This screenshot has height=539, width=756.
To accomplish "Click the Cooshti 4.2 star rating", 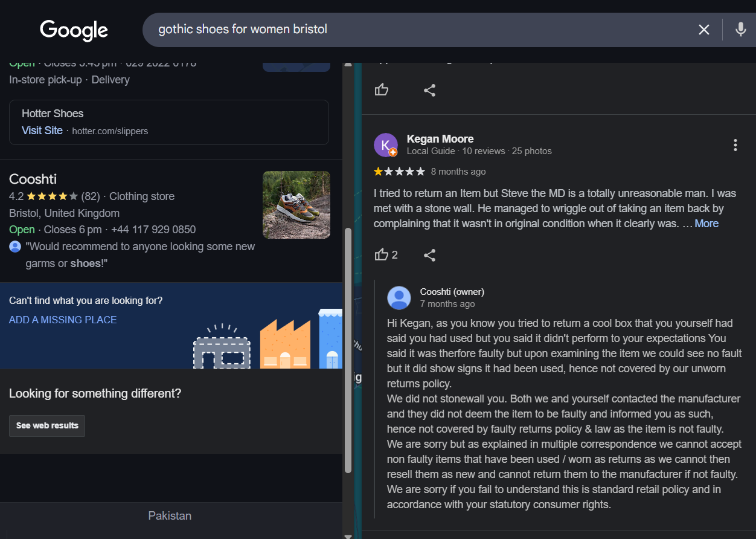I will (x=53, y=196).
